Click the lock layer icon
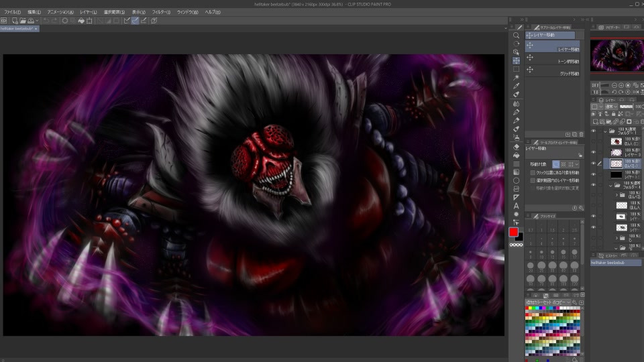644x362 pixels. click(x=613, y=114)
